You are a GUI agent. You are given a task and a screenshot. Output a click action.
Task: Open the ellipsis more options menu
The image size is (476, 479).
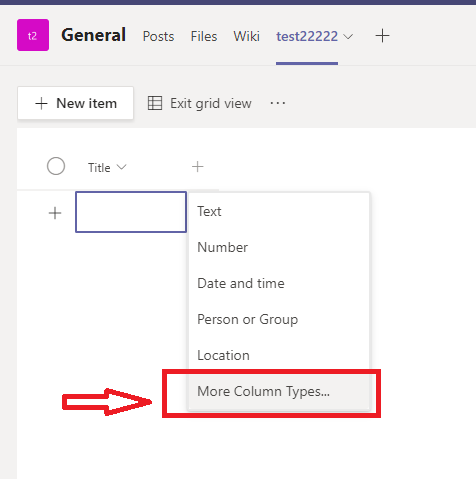click(278, 103)
